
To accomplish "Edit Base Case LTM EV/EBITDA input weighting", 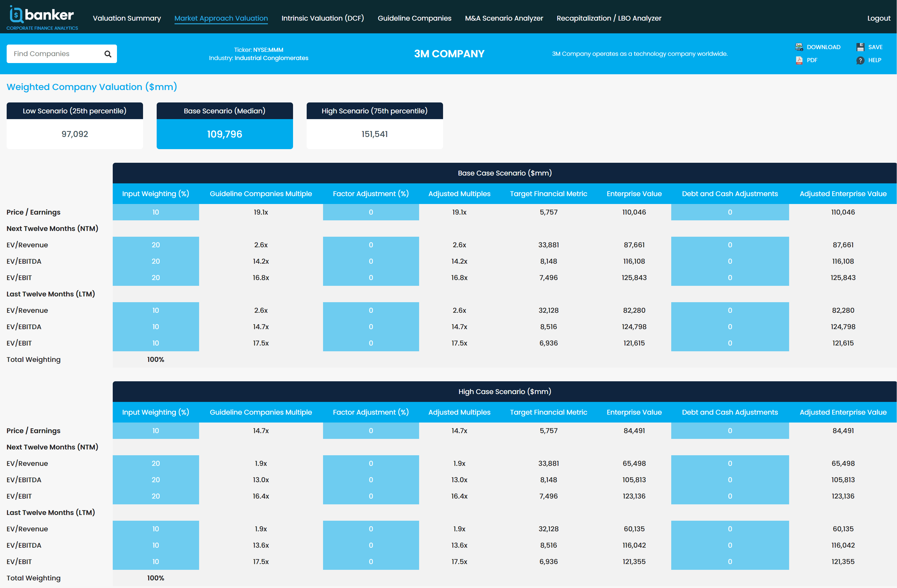I will pyautogui.click(x=156, y=327).
